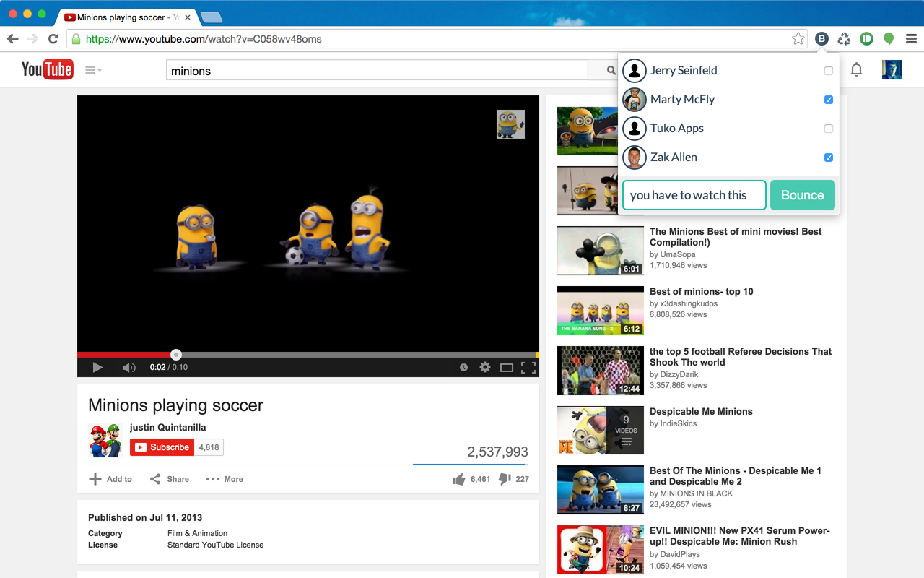
Task: Click Zak Allen's avatar
Action: [635, 158]
